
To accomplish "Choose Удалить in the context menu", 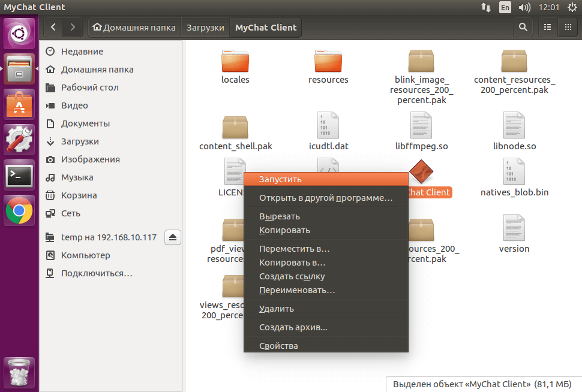I will 276,308.
